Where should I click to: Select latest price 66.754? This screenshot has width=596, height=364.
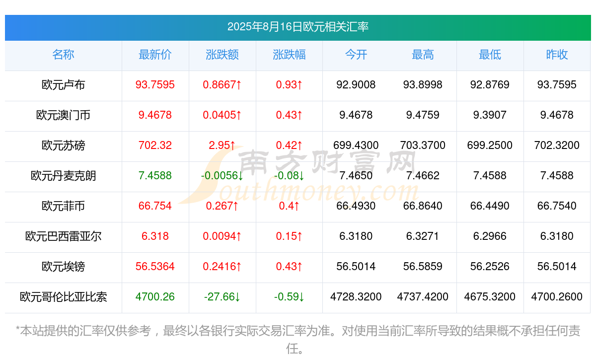point(155,206)
